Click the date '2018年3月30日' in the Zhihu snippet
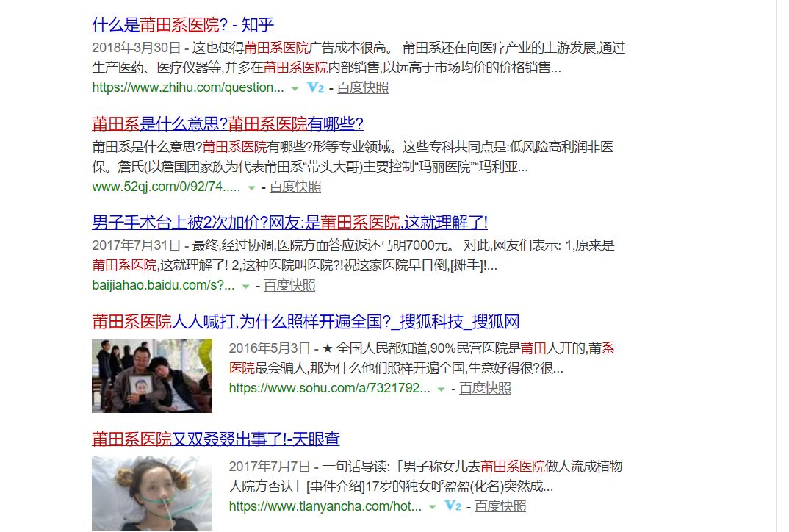The image size is (789, 532). coord(137,48)
